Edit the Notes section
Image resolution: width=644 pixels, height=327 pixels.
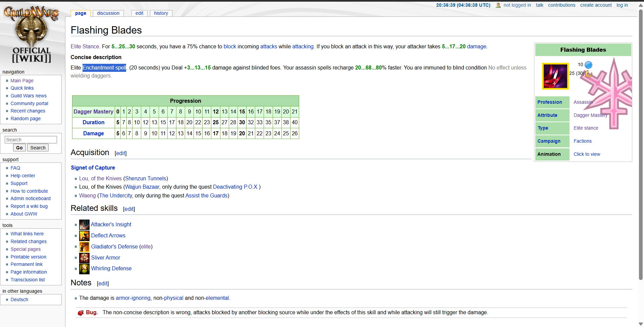(103, 283)
